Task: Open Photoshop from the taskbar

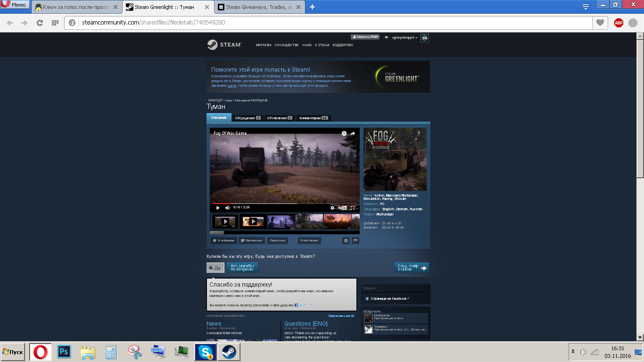Action: [64, 352]
